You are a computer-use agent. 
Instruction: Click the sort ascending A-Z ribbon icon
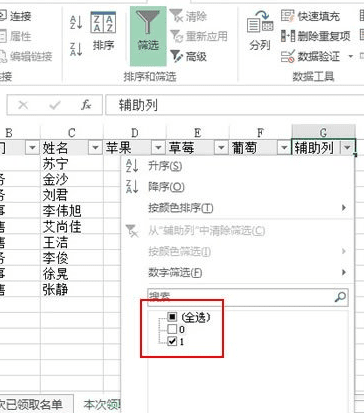coord(76,23)
